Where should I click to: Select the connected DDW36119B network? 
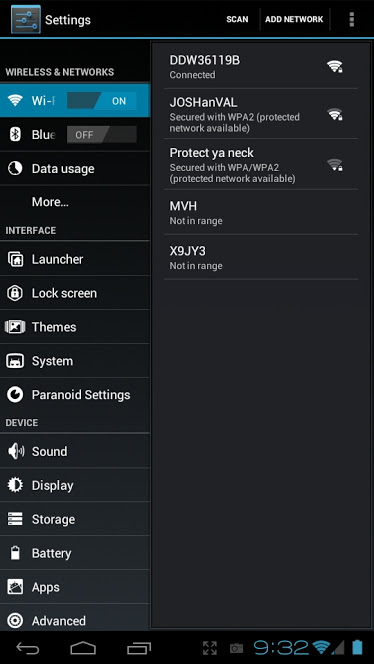pyautogui.click(x=261, y=67)
